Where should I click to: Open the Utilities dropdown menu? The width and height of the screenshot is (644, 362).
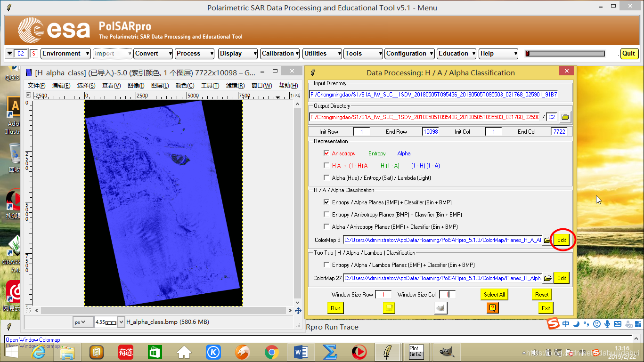pos(322,54)
